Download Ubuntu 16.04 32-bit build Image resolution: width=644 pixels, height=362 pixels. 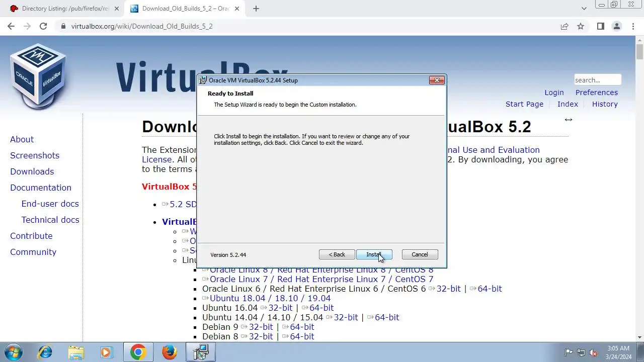pyautogui.click(x=280, y=308)
